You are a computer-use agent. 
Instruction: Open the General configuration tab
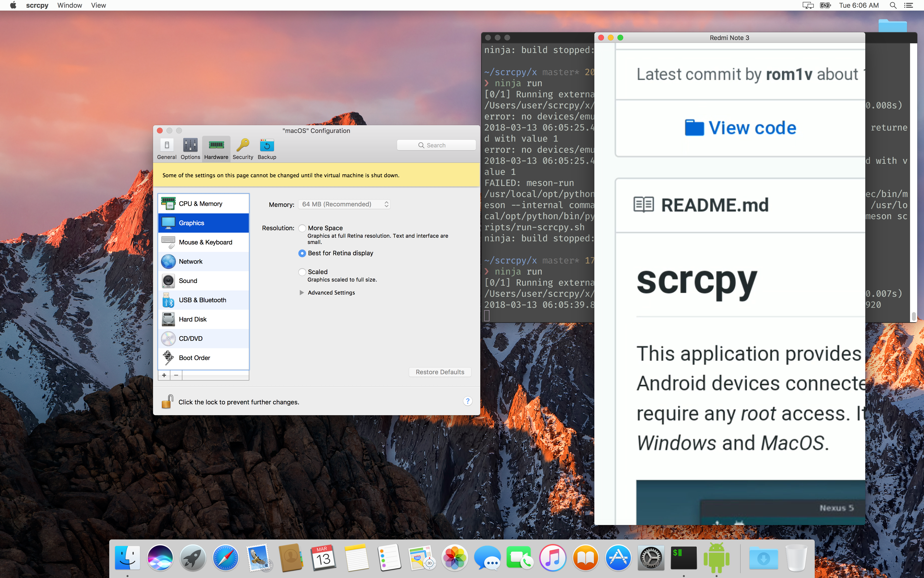pyautogui.click(x=167, y=149)
